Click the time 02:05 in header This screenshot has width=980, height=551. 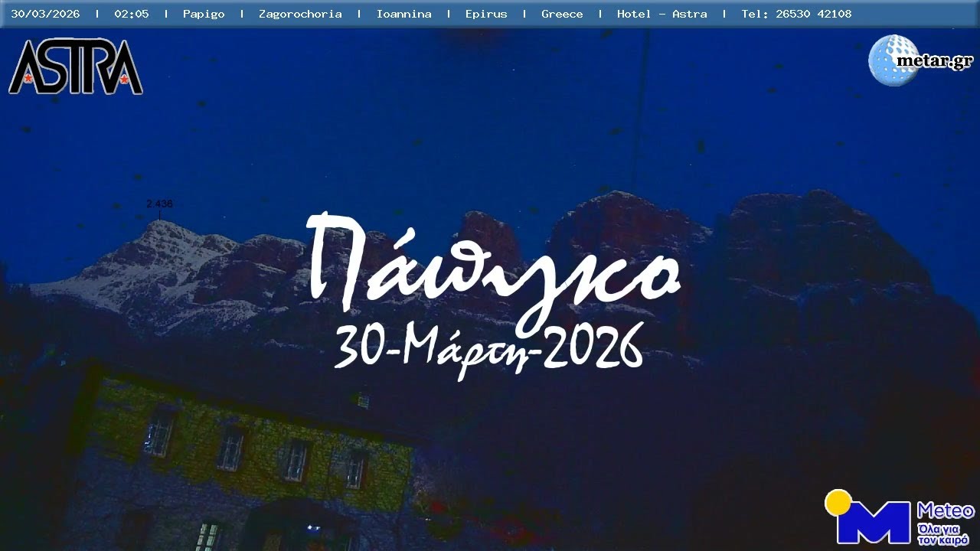(x=132, y=14)
